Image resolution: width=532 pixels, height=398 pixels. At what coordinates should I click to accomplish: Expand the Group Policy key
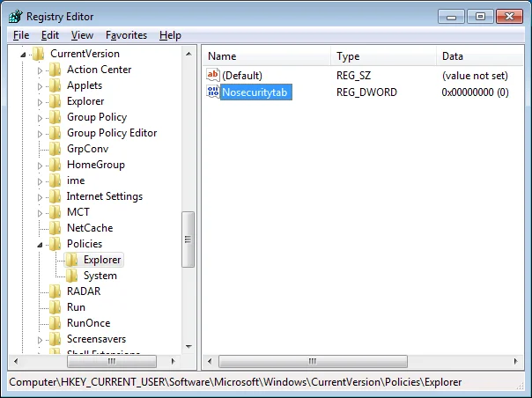40,118
